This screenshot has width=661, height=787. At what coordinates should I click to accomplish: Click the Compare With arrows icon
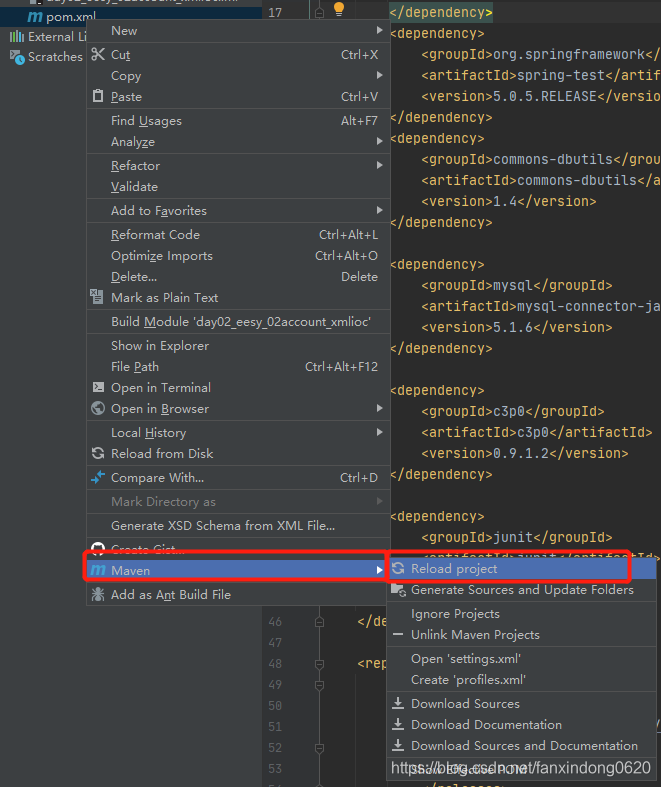pyautogui.click(x=98, y=477)
